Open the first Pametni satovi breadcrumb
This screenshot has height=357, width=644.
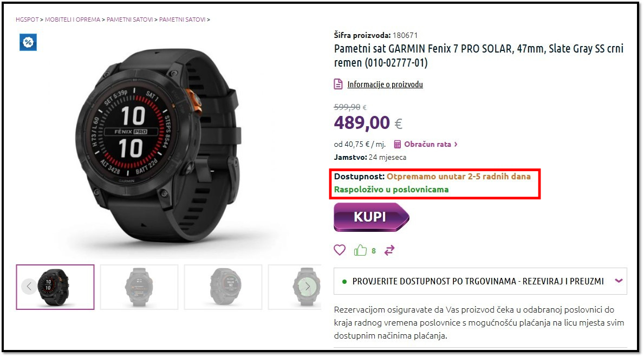point(130,20)
